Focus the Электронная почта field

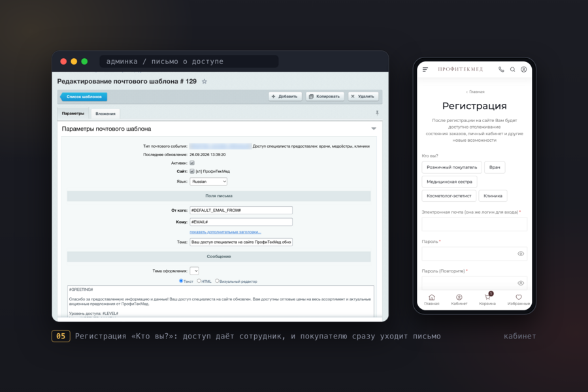pos(474,224)
